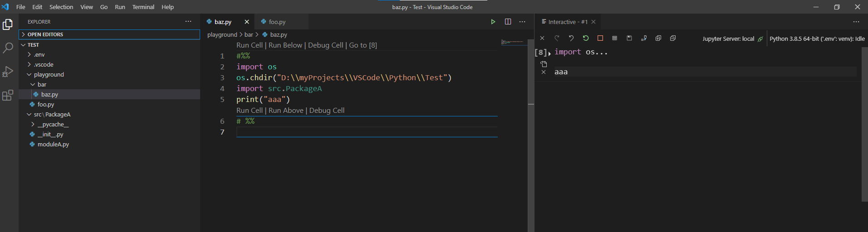This screenshot has height=232, width=868.
Task: Click Debug Cell above line 1
Action: (326, 45)
